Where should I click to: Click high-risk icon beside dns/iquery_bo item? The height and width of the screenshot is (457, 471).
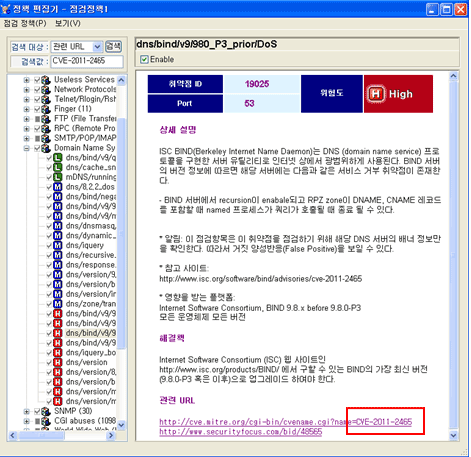click(58, 353)
